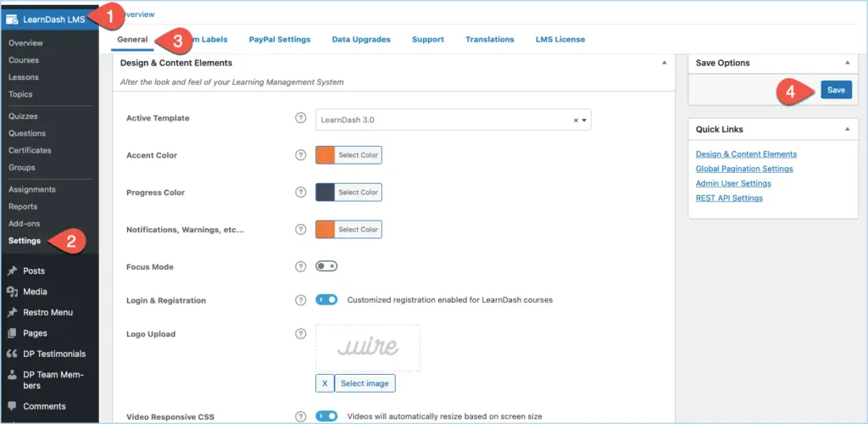Image resolution: width=868 pixels, height=424 pixels.
Task: Open Add-ons in the sidebar
Action: [25, 224]
